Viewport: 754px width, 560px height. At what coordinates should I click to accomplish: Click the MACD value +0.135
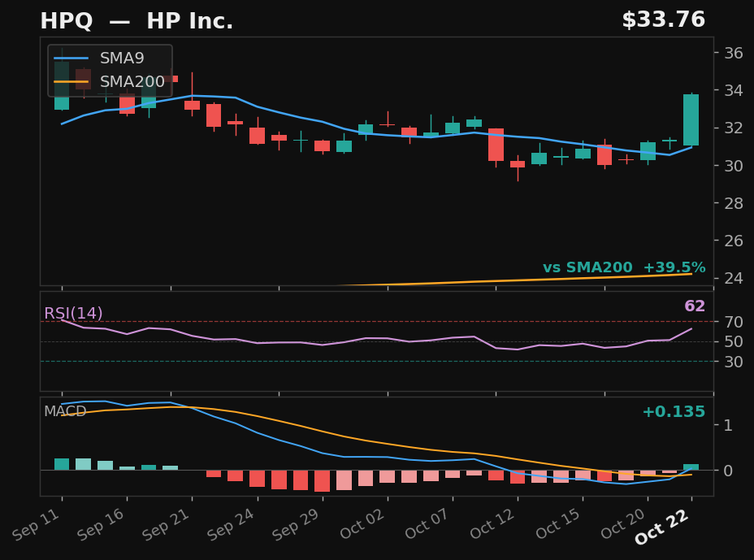674,412
